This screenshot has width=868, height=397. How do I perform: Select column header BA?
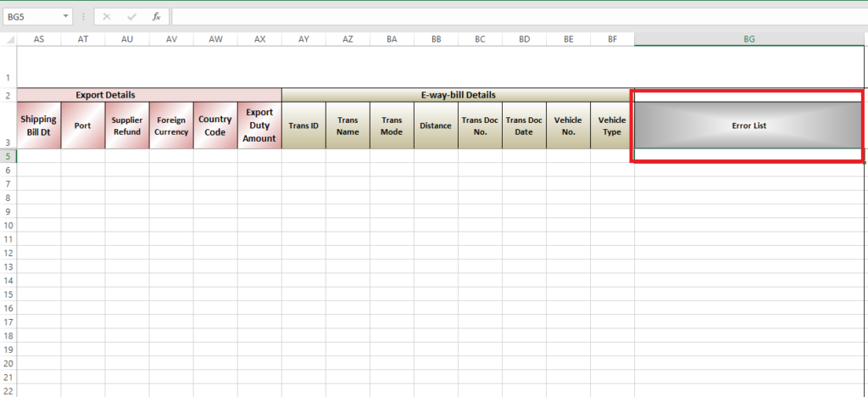392,39
